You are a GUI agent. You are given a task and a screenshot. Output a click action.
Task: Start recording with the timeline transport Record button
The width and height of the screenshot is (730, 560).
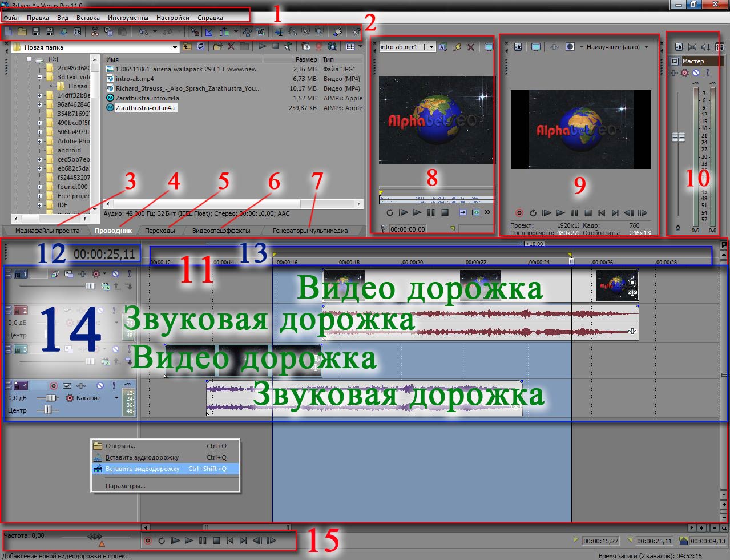(x=148, y=541)
